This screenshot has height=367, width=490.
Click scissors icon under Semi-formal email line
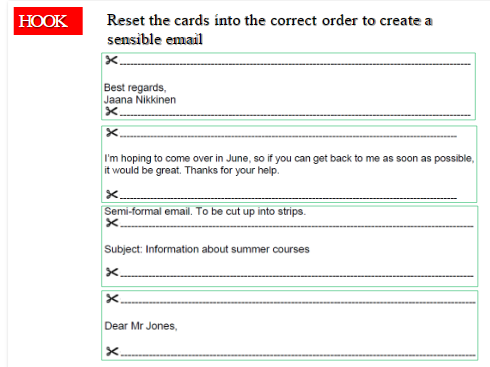click(x=112, y=223)
